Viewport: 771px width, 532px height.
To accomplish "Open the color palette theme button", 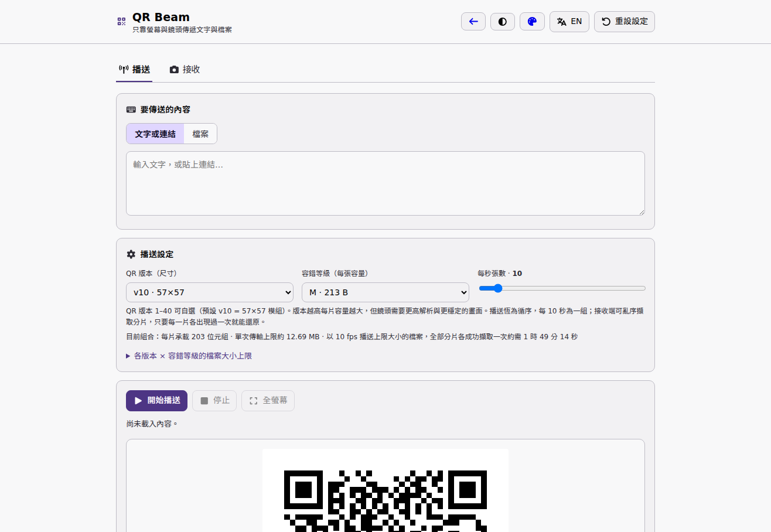I will [532, 22].
